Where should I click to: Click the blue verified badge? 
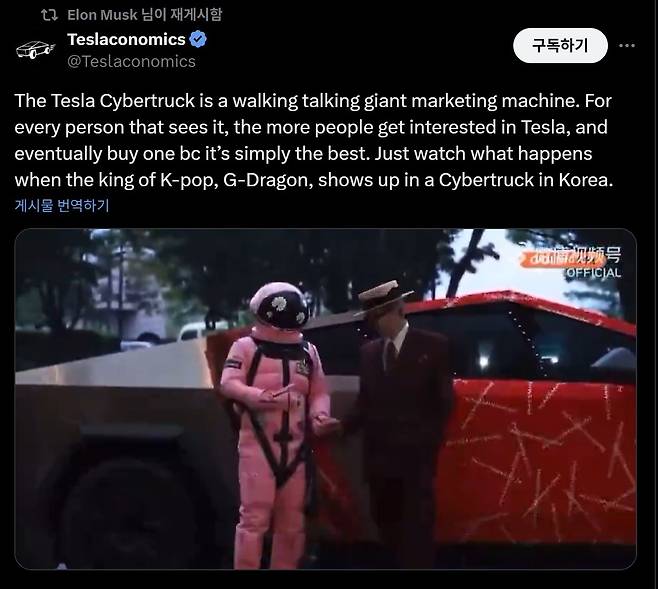pos(198,39)
